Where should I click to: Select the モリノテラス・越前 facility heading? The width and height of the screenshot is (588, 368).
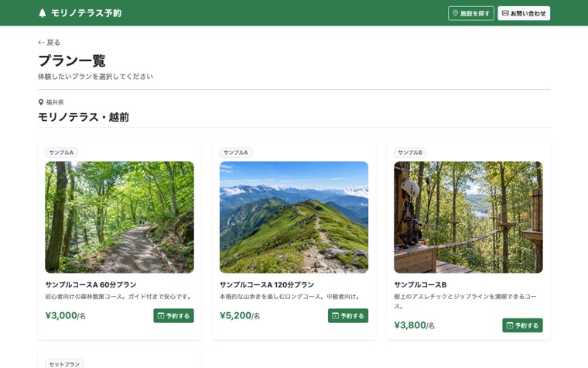pyautogui.click(x=84, y=117)
